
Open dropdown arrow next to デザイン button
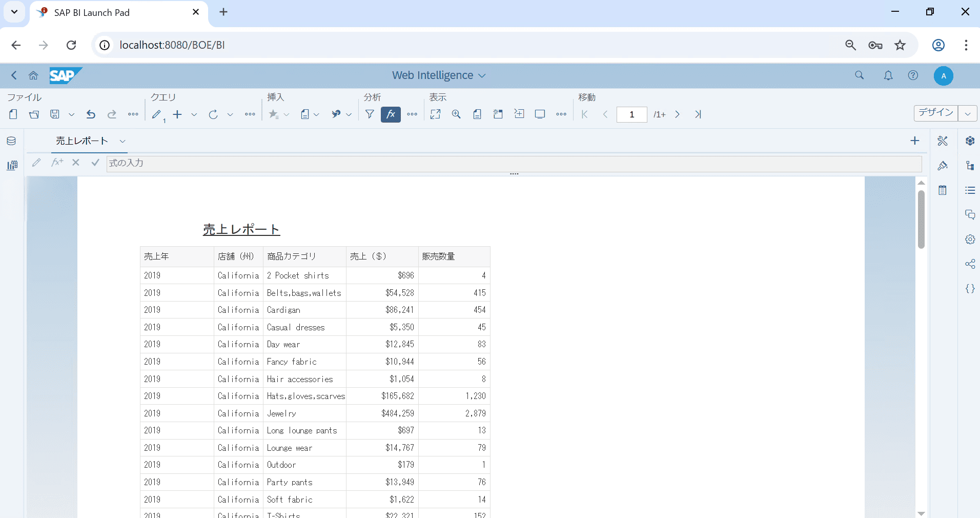click(x=967, y=113)
